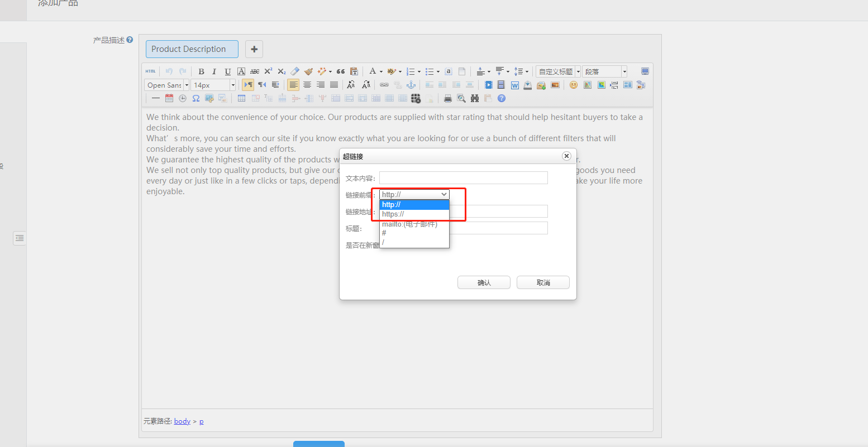Toggle left-to-right text direction button
This screenshot has width=868, height=447.
(248, 85)
